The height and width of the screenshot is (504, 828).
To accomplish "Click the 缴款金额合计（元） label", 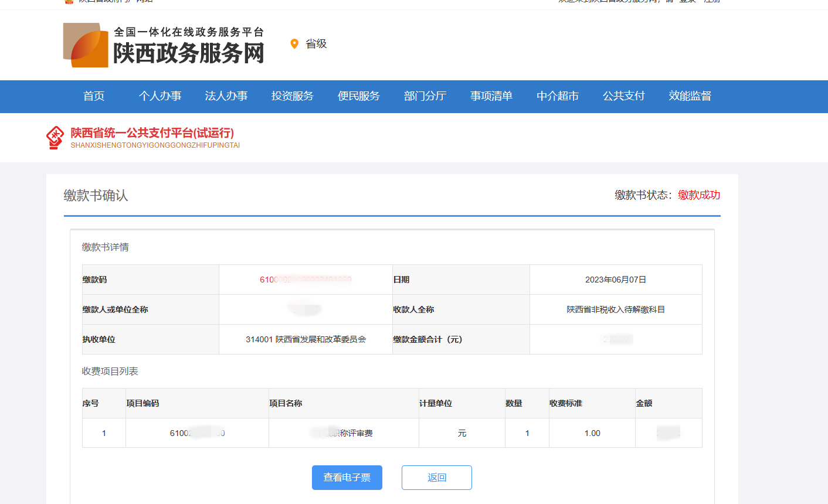I will pyautogui.click(x=427, y=339).
